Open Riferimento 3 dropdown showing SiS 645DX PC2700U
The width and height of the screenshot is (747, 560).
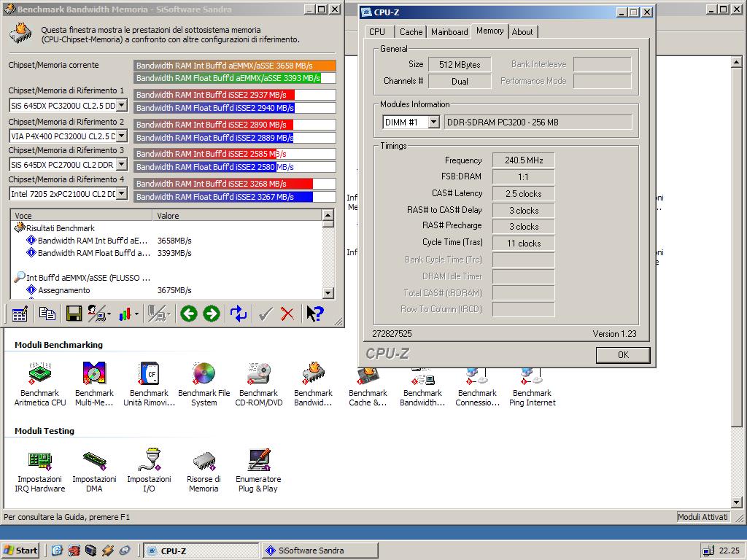point(122,164)
